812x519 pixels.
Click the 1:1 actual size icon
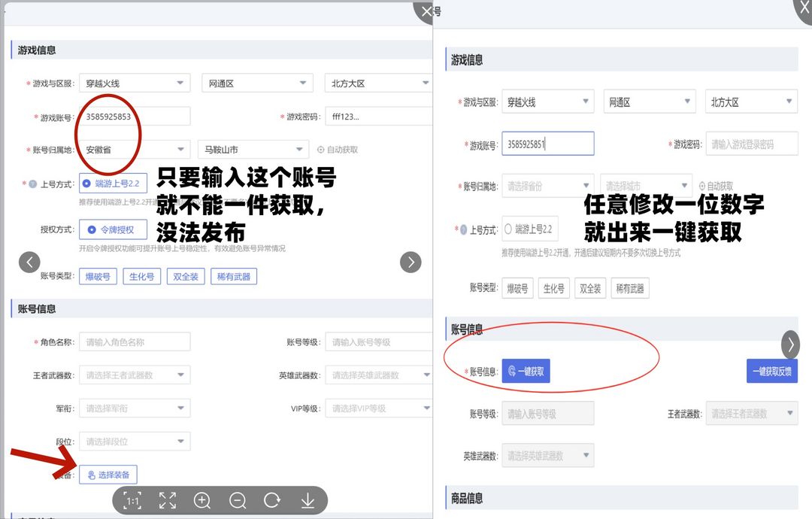[x=133, y=501]
